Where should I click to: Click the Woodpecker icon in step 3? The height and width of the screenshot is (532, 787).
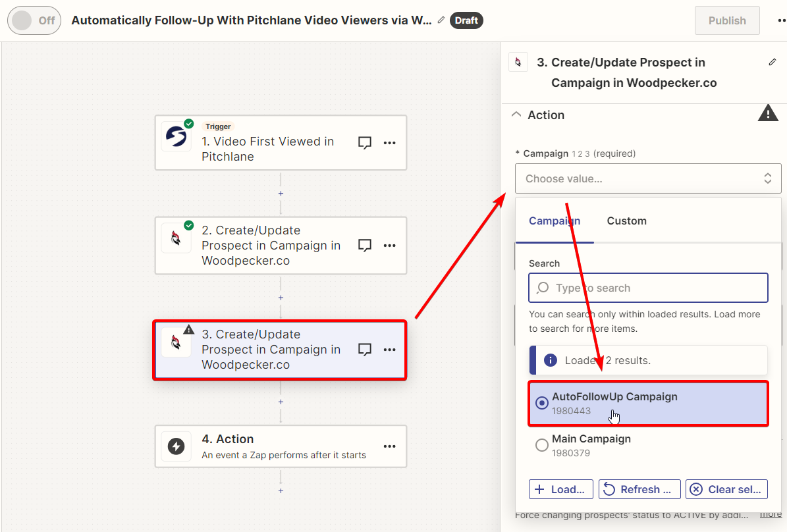(x=176, y=342)
